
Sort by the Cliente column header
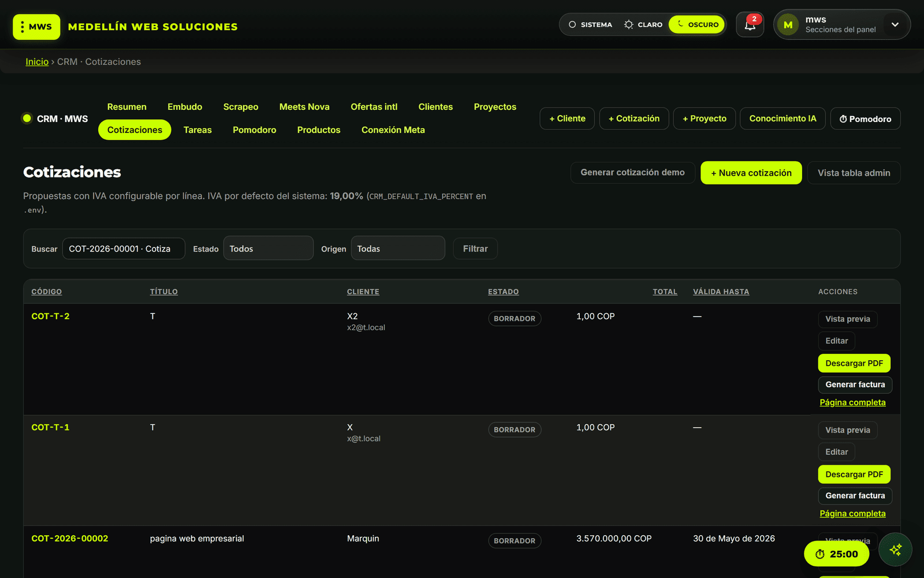(x=363, y=292)
